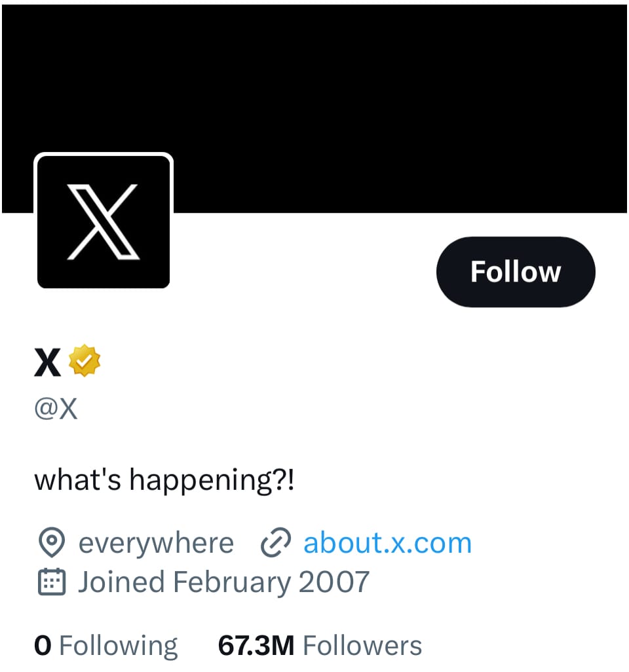View the 67.3M Followers list
This screenshot has height=672, width=629.
[320, 645]
